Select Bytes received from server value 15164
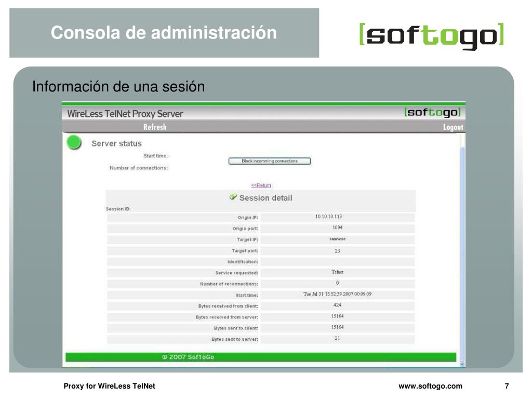The height and width of the screenshot is (399, 532). coord(337,316)
